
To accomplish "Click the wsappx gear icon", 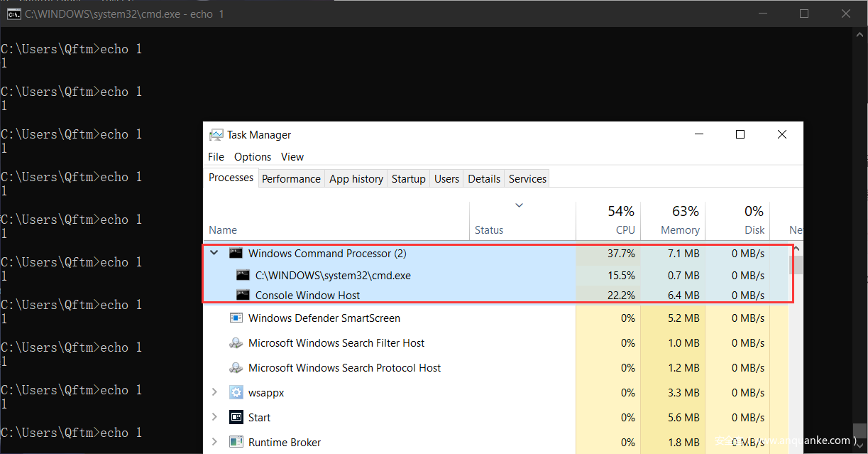I will [236, 393].
